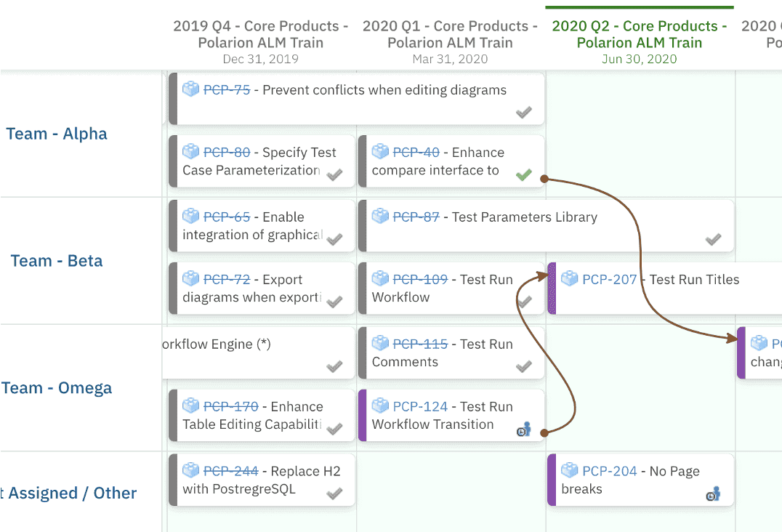This screenshot has width=782, height=532.
Task: Select the Workflow Engine (*) card
Action: tap(259, 352)
